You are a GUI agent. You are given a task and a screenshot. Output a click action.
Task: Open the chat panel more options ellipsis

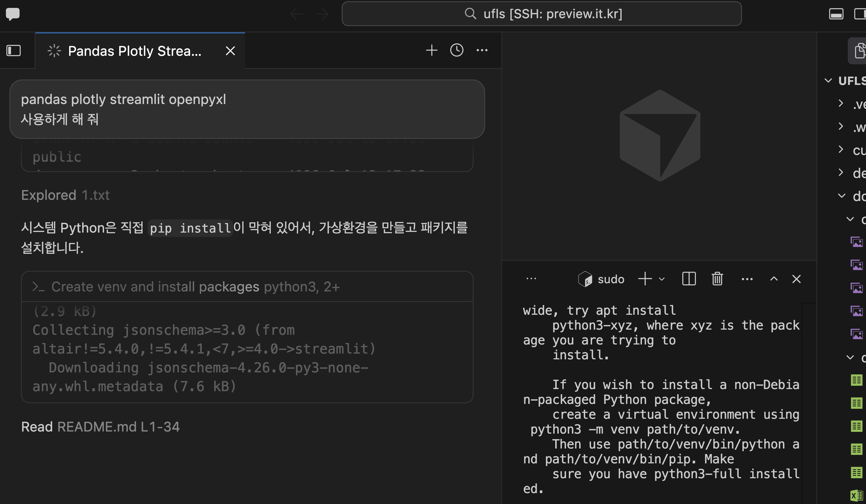(x=482, y=50)
